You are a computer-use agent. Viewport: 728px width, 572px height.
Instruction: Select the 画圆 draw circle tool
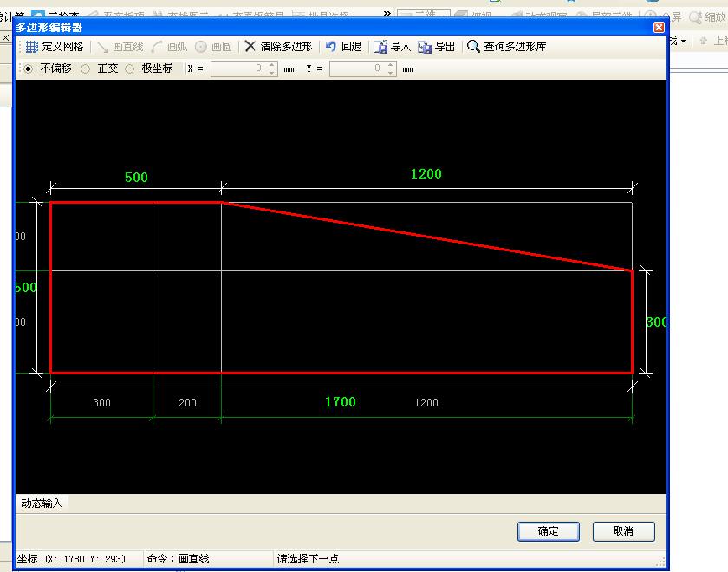(x=213, y=47)
